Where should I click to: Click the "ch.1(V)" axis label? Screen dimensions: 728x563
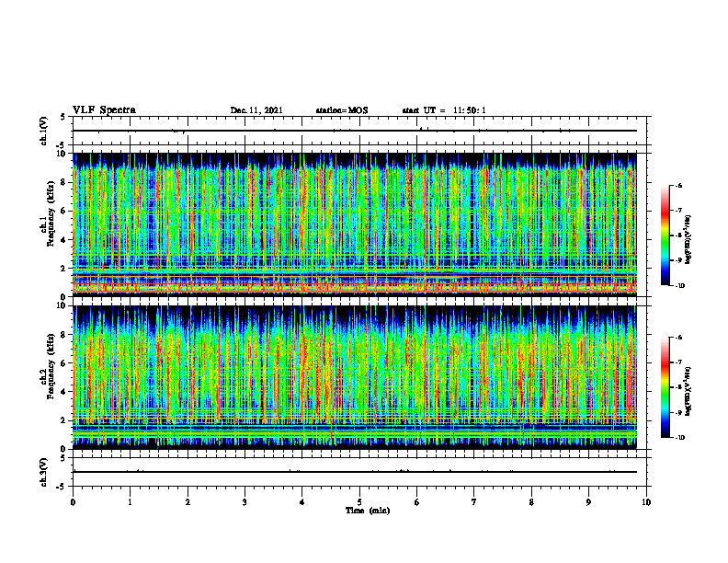point(44,131)
